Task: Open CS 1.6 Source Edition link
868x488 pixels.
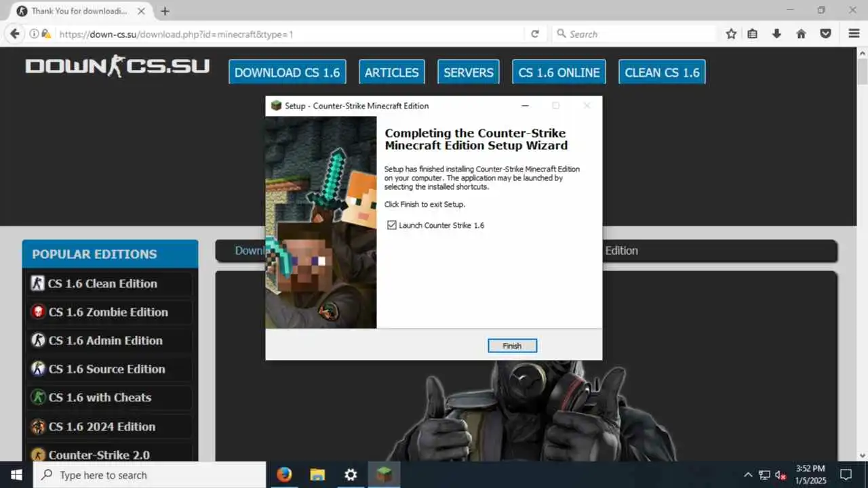Action: [x=106, y=369]
